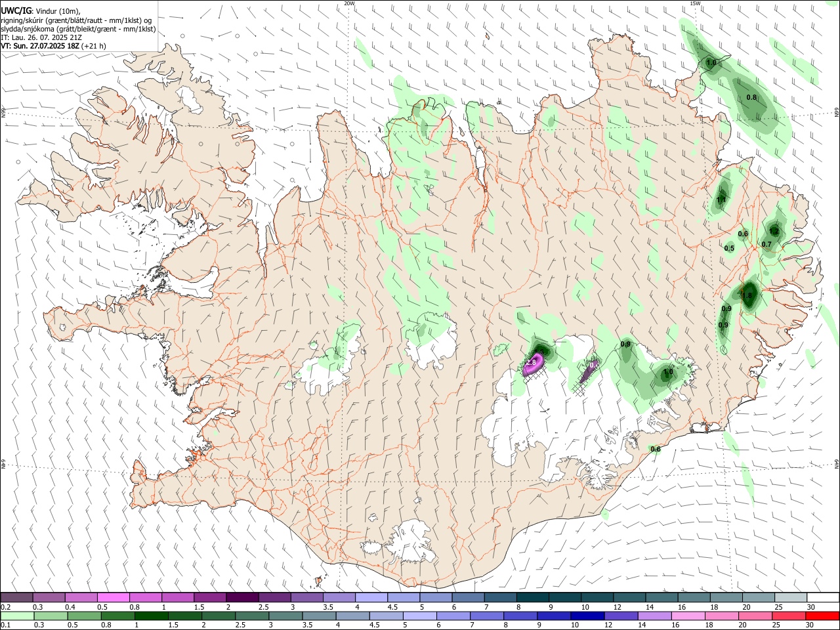Pick the rain-scale swatch between 7 and 8
The height and width of the screenshot is (630, 840).
pyautogui.click(x=487, y=616)
